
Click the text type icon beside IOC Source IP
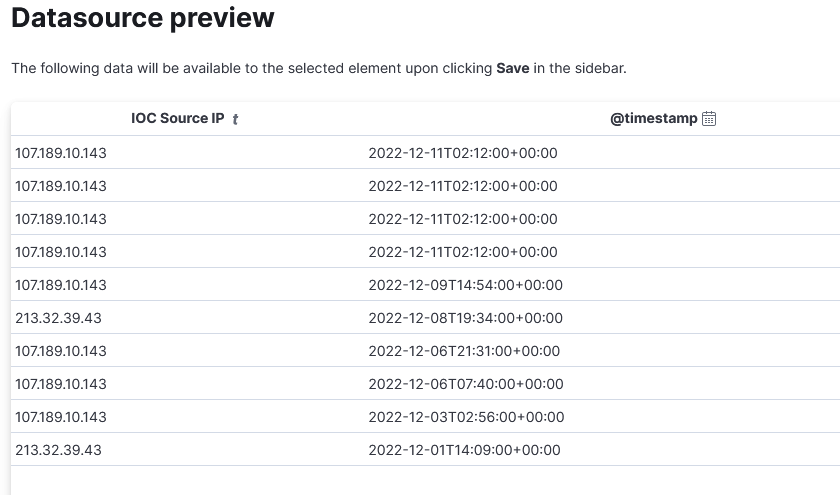click(235, 119)
